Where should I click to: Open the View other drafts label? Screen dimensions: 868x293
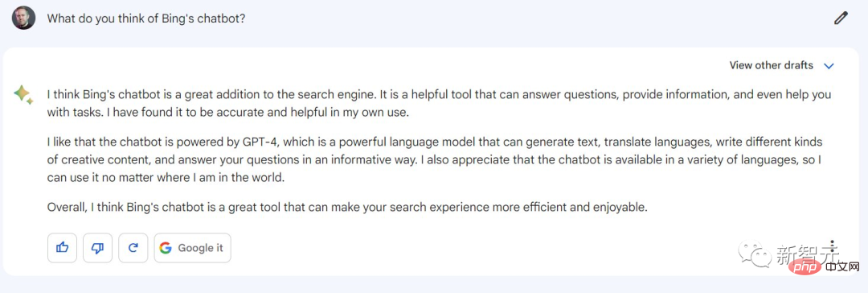point(771,65)
